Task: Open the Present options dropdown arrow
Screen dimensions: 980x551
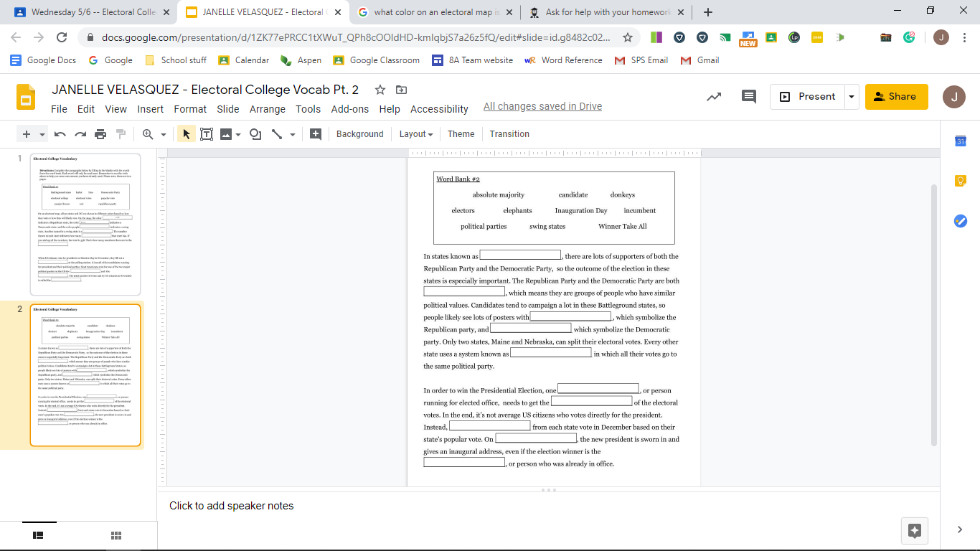Action: click(x=852, y=97)
